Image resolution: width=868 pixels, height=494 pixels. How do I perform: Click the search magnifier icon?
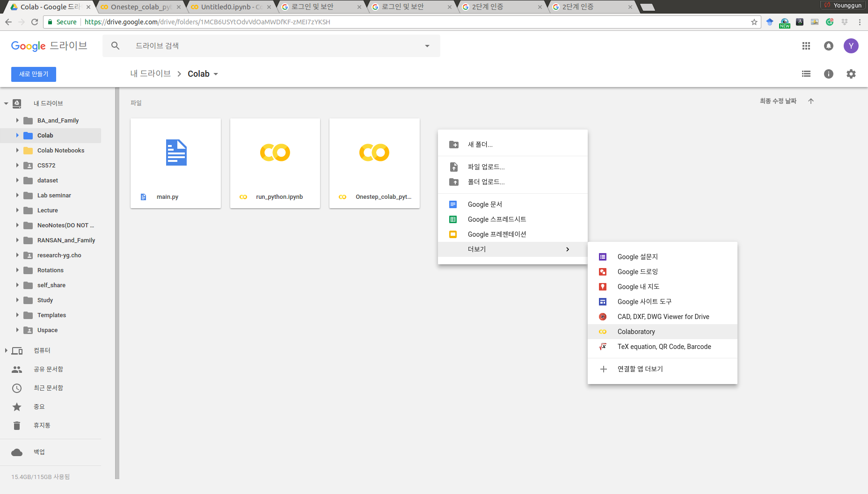(115, 46)
